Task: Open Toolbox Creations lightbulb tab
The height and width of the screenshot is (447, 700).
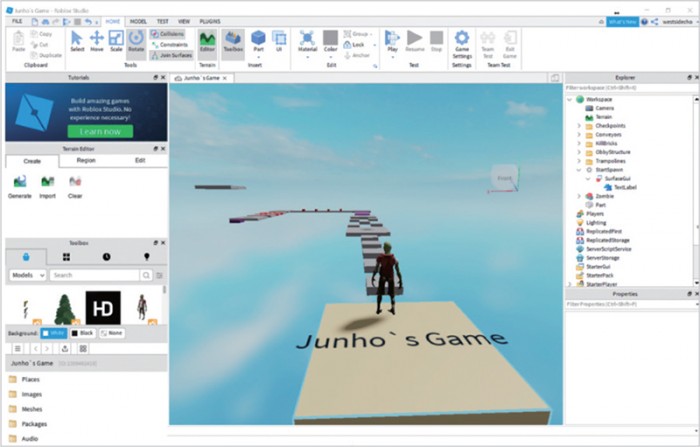Action: pos(146,257)
